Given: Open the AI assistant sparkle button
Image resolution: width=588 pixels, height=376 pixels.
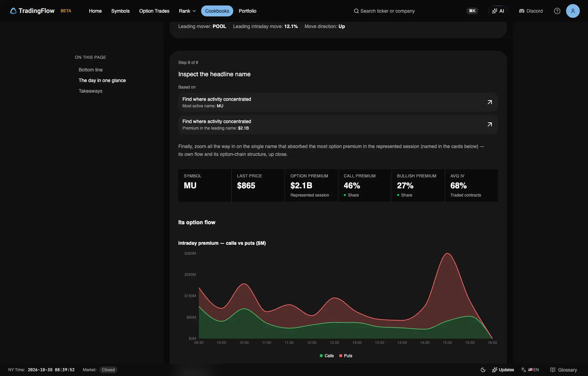Looking at the screenshot, I should pyautogui.click(x=498, y=11).
